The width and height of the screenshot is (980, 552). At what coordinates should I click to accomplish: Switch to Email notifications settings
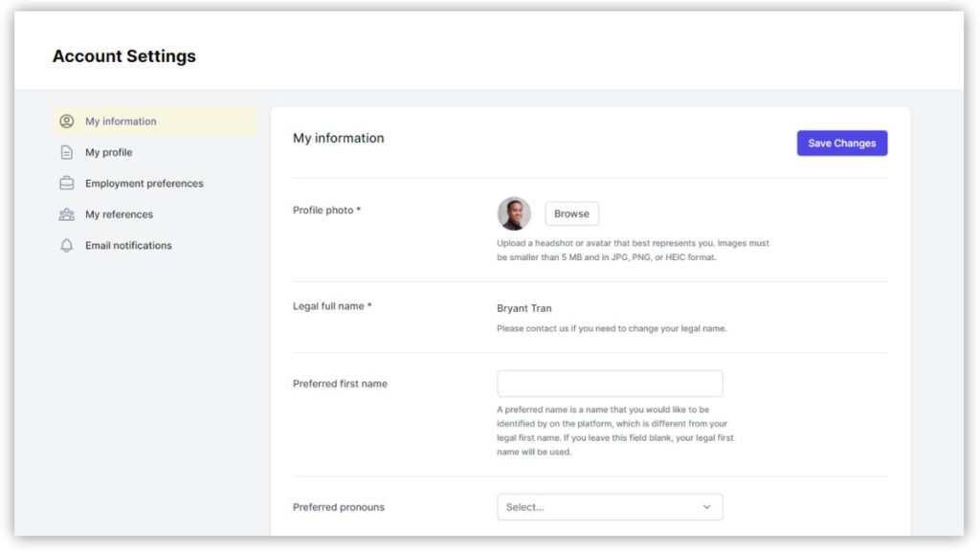128,246
